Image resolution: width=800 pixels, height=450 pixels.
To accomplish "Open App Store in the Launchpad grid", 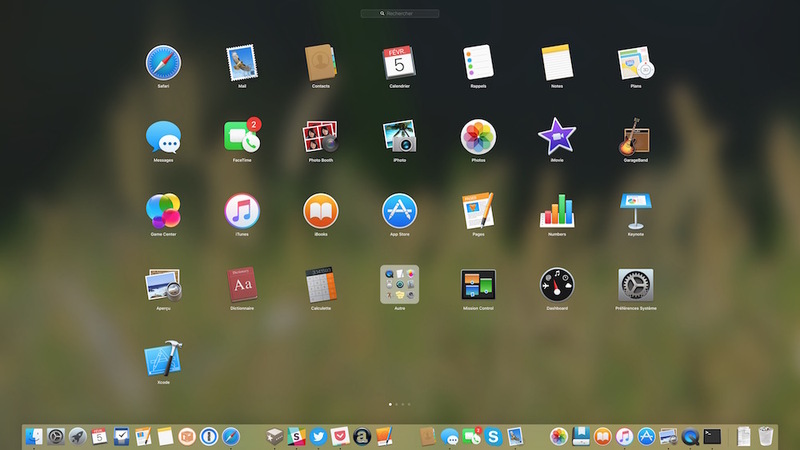I will [399, 211].
